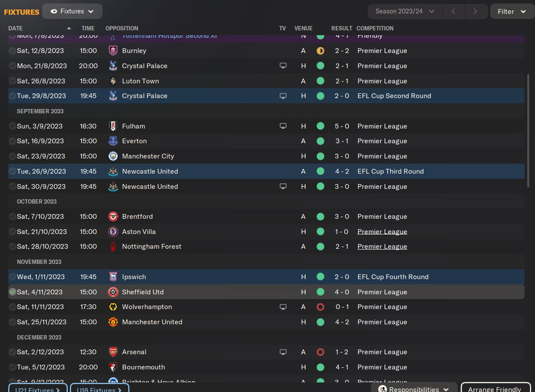
Task: Toggle the checkmark beside the Burnley fixture
Action: 12,51
